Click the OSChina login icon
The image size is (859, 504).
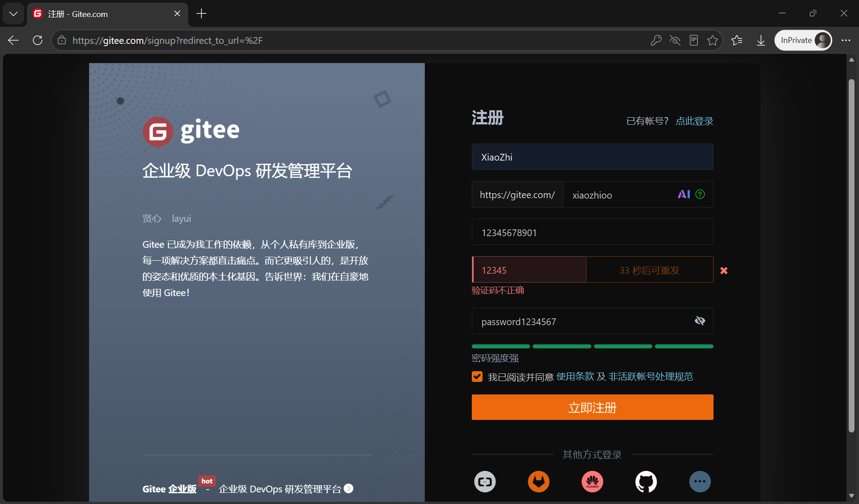tap(485, 482)
